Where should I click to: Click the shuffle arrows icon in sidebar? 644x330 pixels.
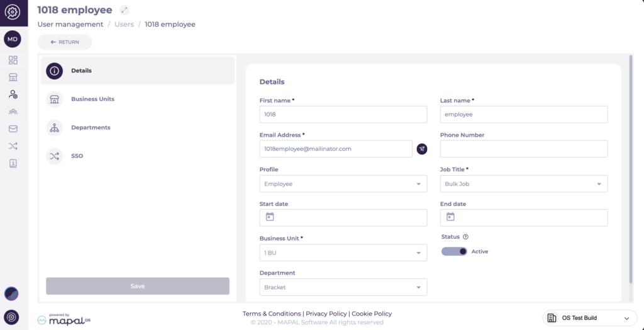point(13,146)
